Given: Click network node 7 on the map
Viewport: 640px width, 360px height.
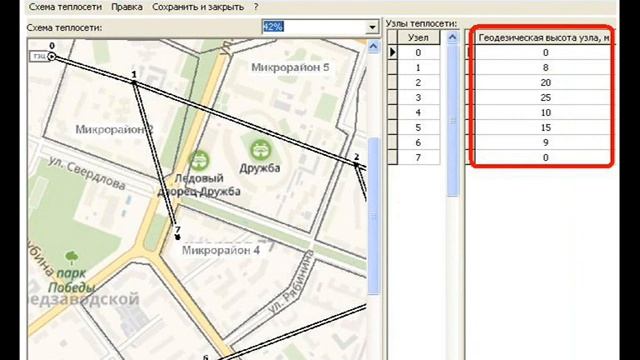Looking at the screenshot, I should click(x=177, y=237).
